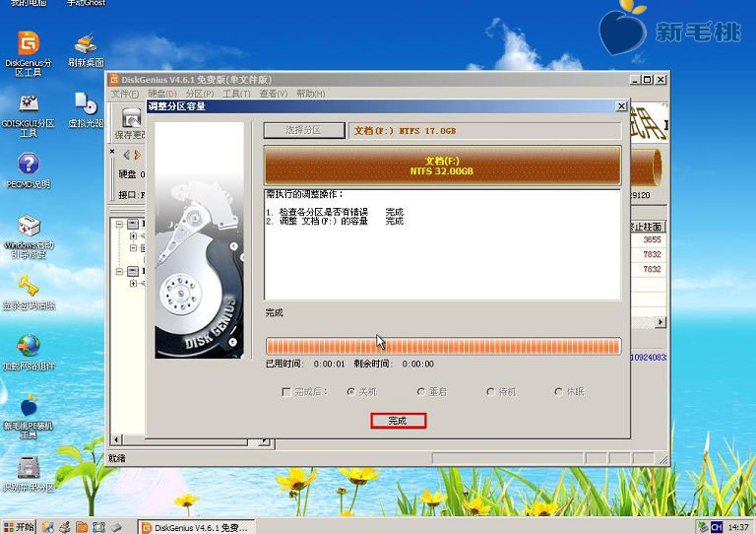Image resolution: width=756 pixels, height=534 pixels.
Task: Open the 查看(V) menu
Action: pos(274,94)
